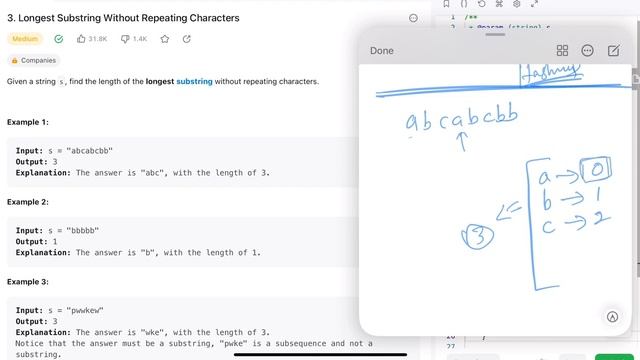640x360 pixels.
Task: Add problem to favorites with star icon
Action: click(164, 39)
